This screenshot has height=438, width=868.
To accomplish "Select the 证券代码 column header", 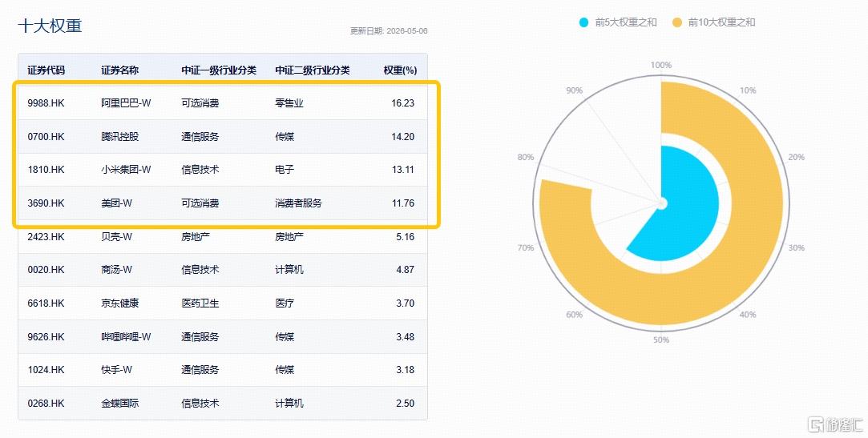I will tap(46, 70).
